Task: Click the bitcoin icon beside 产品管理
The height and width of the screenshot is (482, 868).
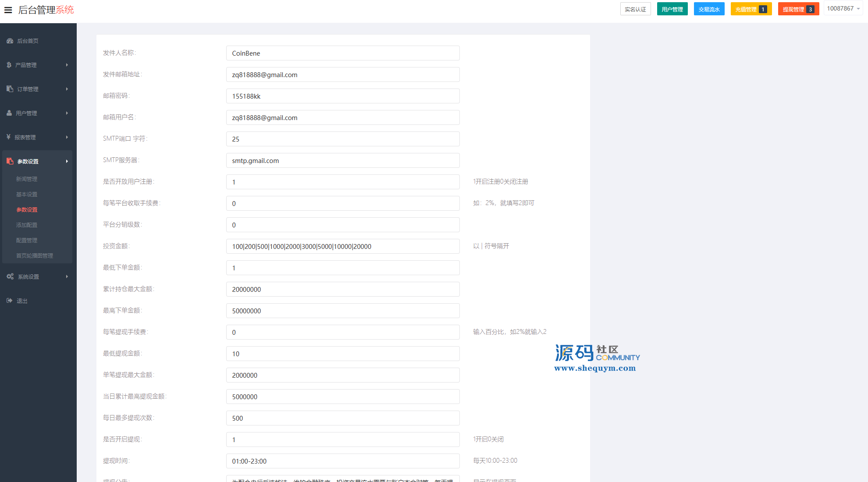Action: pyautogui.click(x=9, y=65)
